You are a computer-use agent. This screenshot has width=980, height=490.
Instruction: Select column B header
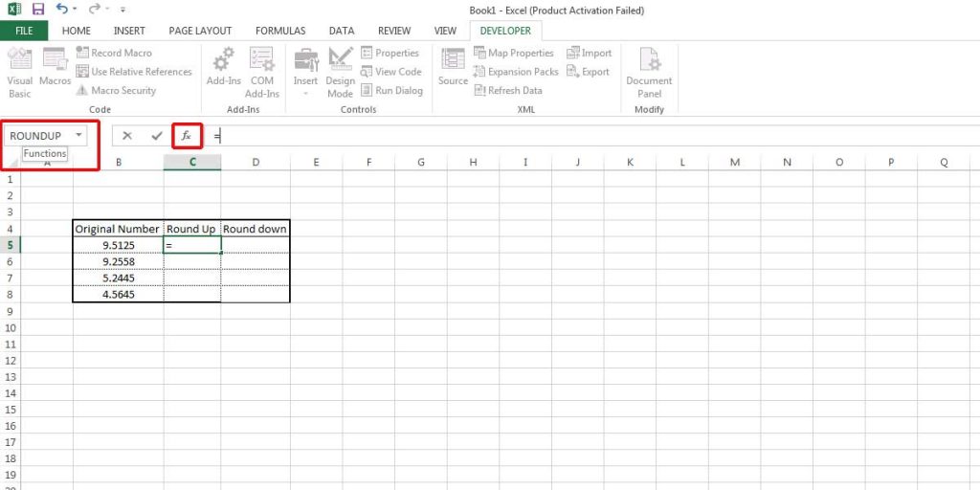point(119,163)
